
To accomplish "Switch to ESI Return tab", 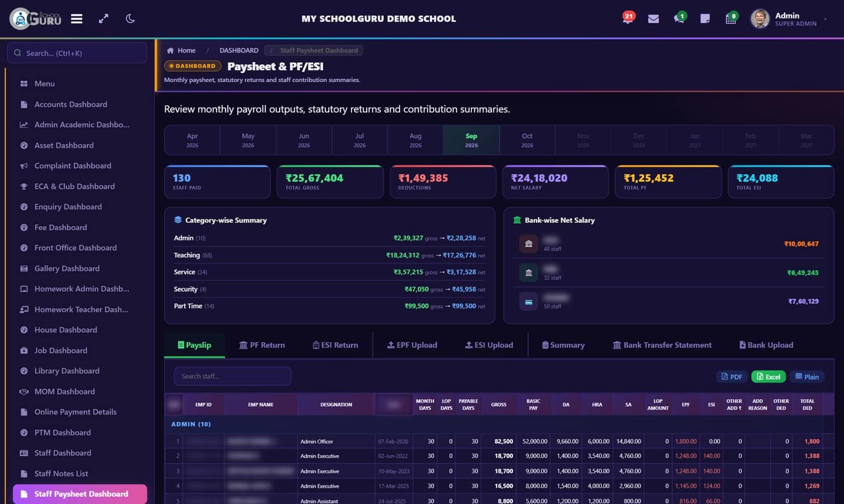I will pyautogui.click(x=335, y=345).
